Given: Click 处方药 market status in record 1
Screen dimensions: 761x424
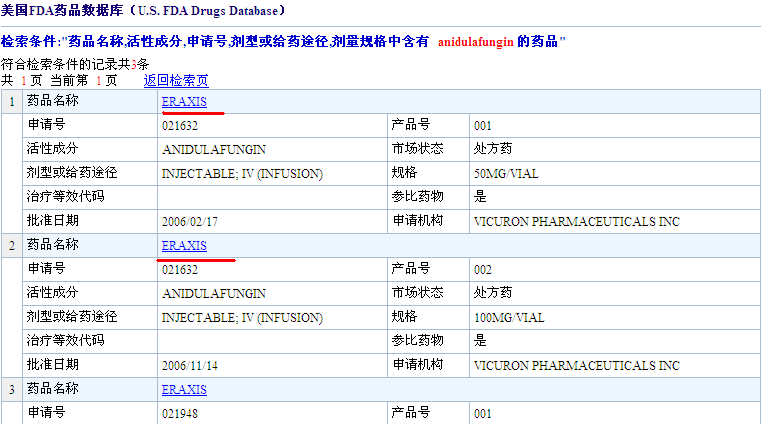Looking at the screenshot, I should [493, 149].
